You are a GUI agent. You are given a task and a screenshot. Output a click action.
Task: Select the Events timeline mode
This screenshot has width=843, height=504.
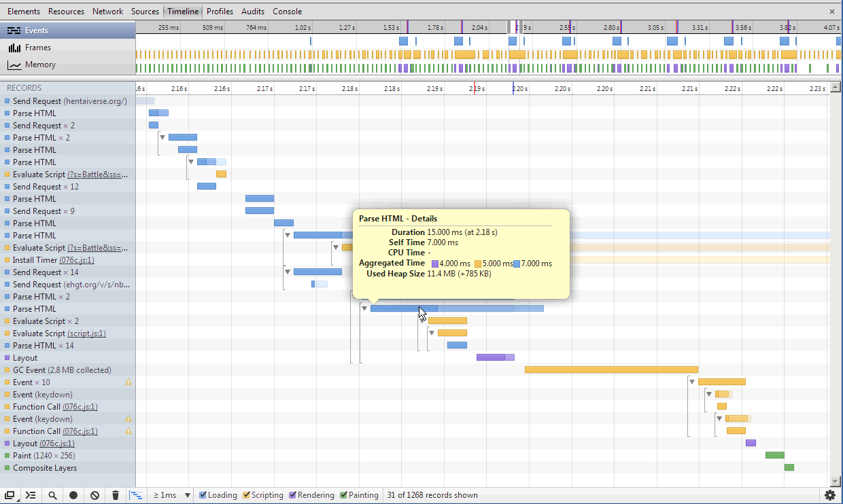pyautogui.click(x=68, y=31)
